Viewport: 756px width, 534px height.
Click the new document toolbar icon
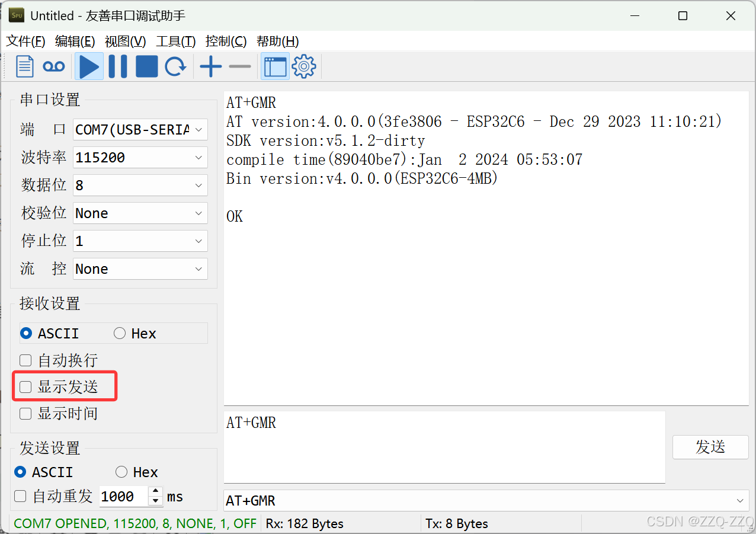pos(24,66)
